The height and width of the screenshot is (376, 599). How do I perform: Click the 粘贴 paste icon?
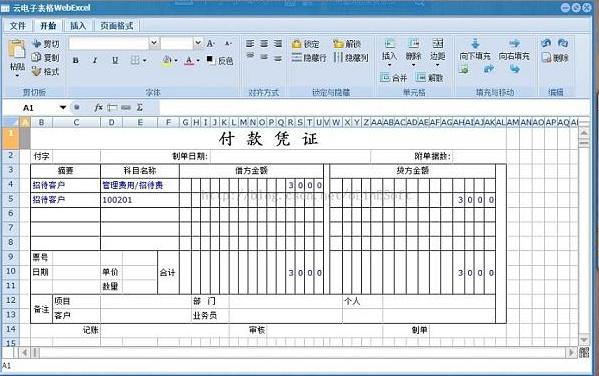coord(16,49)
